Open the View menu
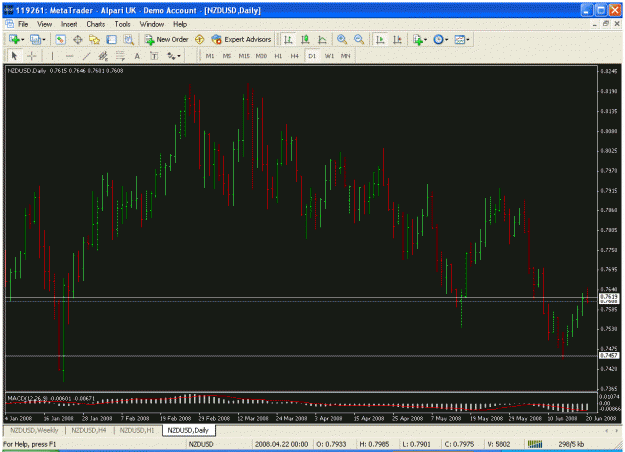This screenshot has width=625, height=452. click(45, 24)
